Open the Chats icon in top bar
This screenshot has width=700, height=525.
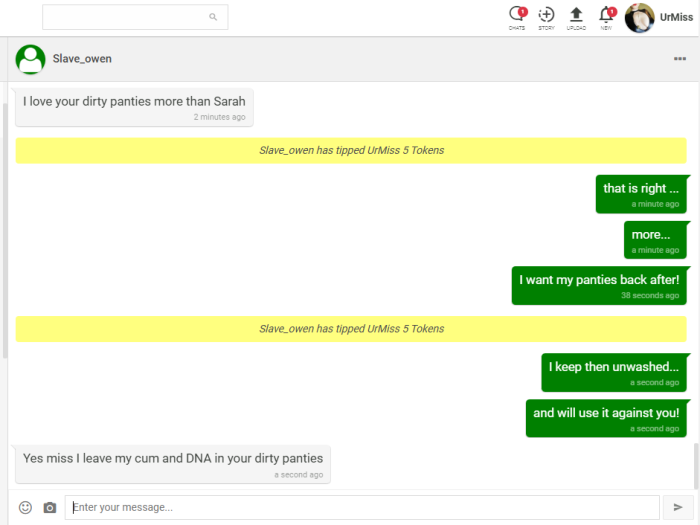(x=517, y=16)
